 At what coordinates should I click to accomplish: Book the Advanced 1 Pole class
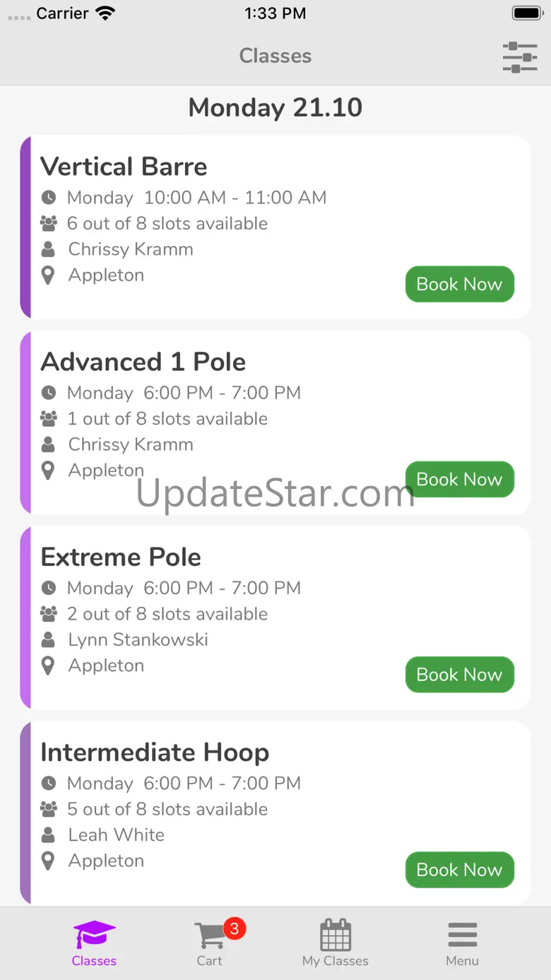459,480
